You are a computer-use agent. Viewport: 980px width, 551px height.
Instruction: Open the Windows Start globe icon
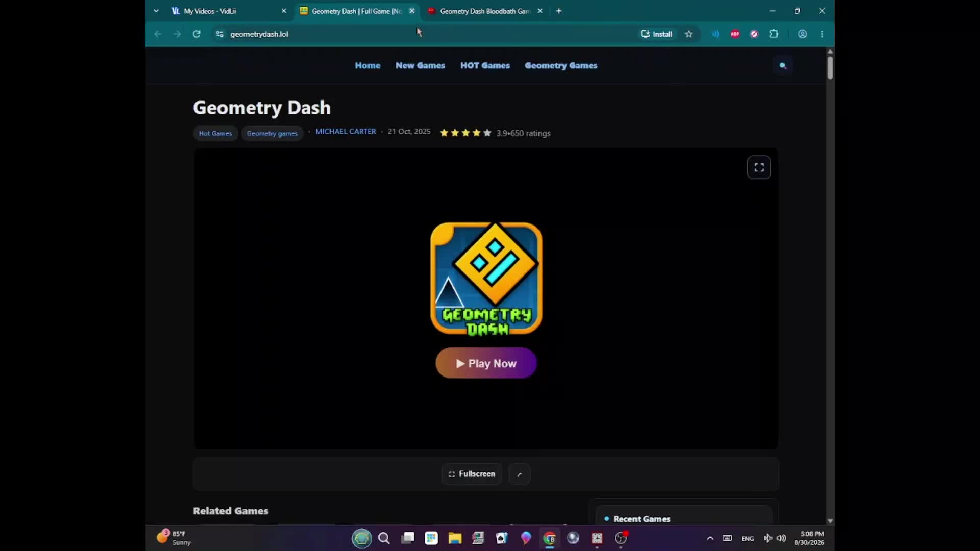362,538
